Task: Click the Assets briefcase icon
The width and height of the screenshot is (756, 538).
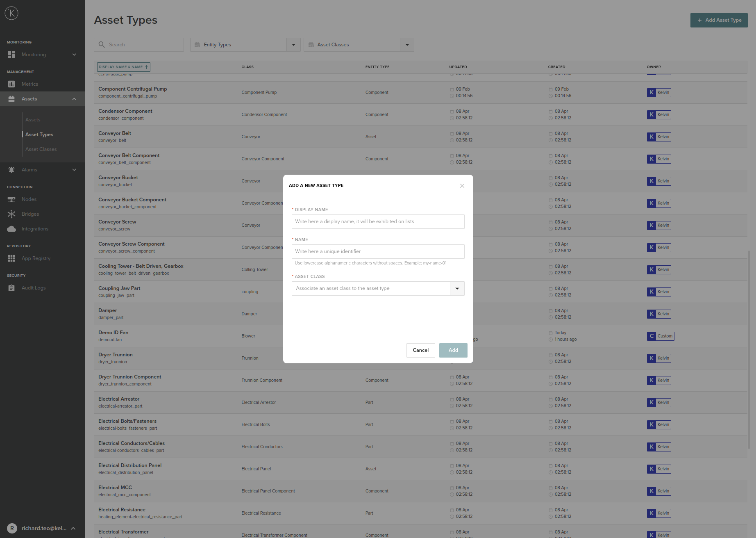Action: tap(11, 98)
